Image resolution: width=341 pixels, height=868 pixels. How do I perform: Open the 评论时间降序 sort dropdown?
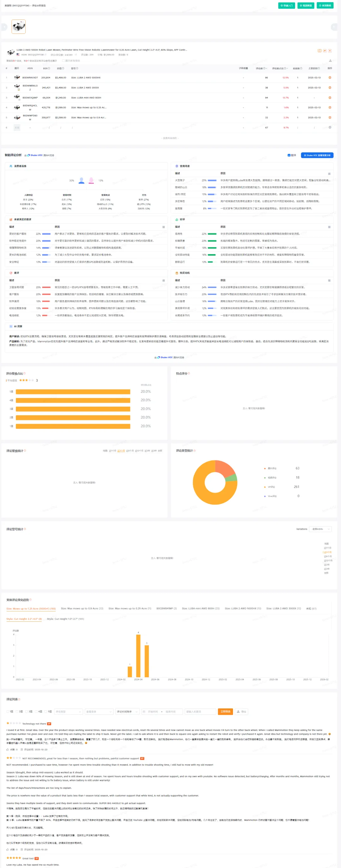click(x=127, y=712)
